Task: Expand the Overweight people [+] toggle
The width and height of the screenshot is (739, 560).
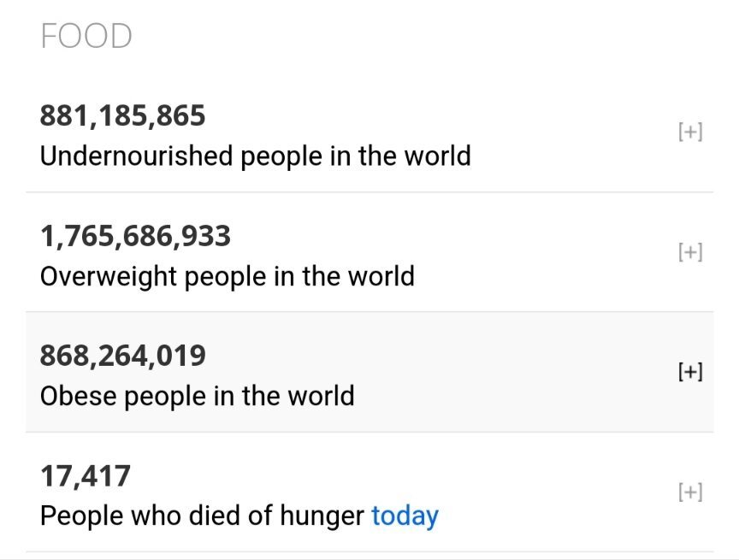Action: 690,252
